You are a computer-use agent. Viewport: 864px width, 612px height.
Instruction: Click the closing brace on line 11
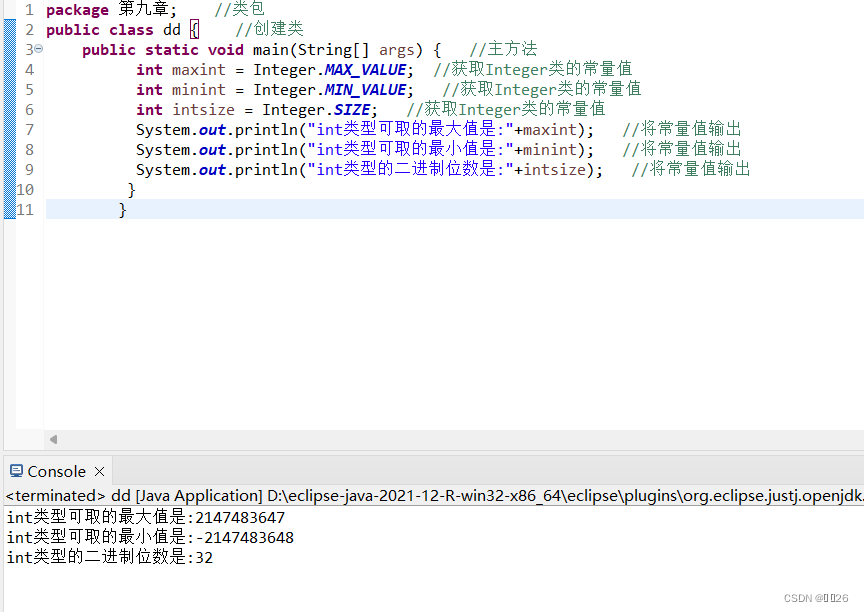pyautogui.click(x=123, y=210)
